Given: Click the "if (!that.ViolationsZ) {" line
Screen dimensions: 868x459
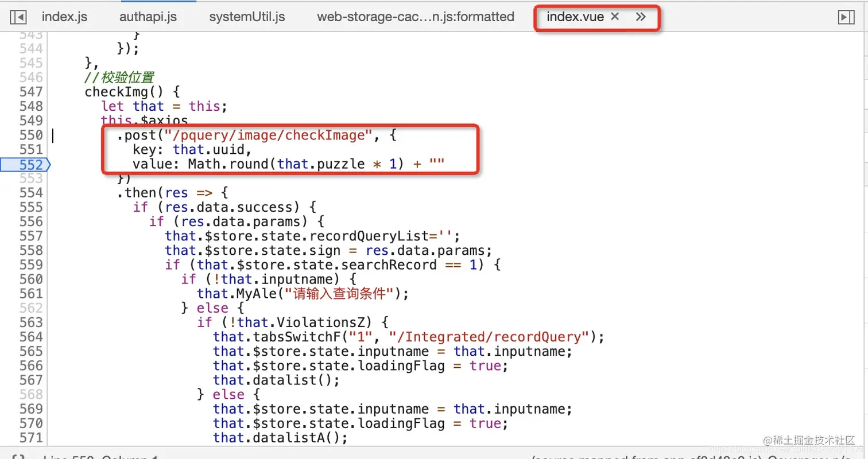Looking at the screenshot, I should click(293, 322).
